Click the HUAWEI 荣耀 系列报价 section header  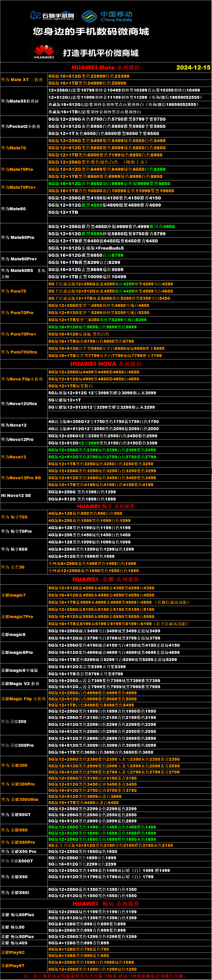tap(106, 579)
